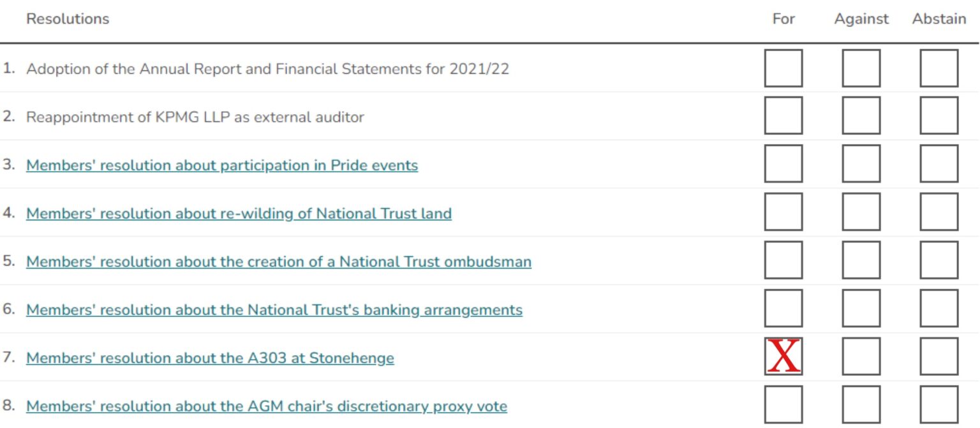Screen dimensions: 980x428
Task: Abstain on the re-wilding resolution
Action: (939, 213)
